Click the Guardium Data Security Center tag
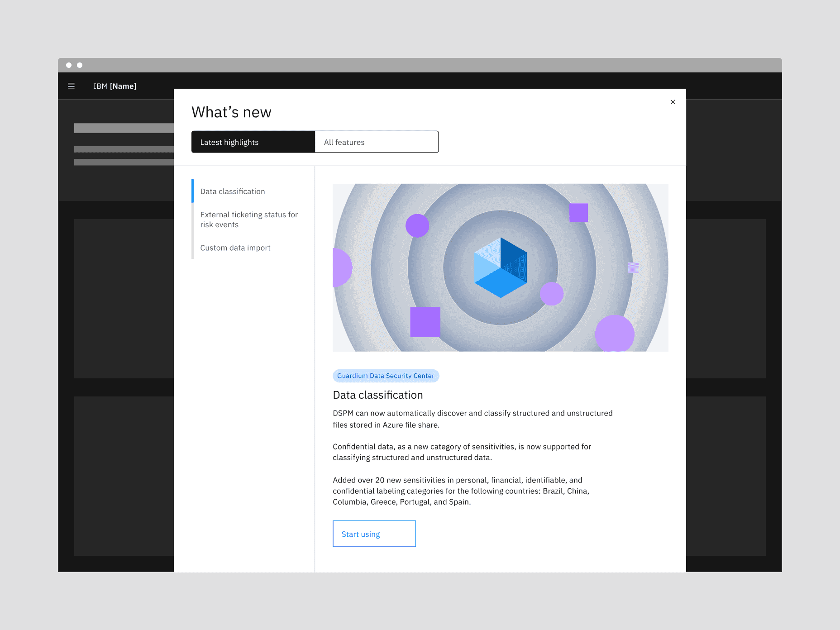 click(386, 376)
